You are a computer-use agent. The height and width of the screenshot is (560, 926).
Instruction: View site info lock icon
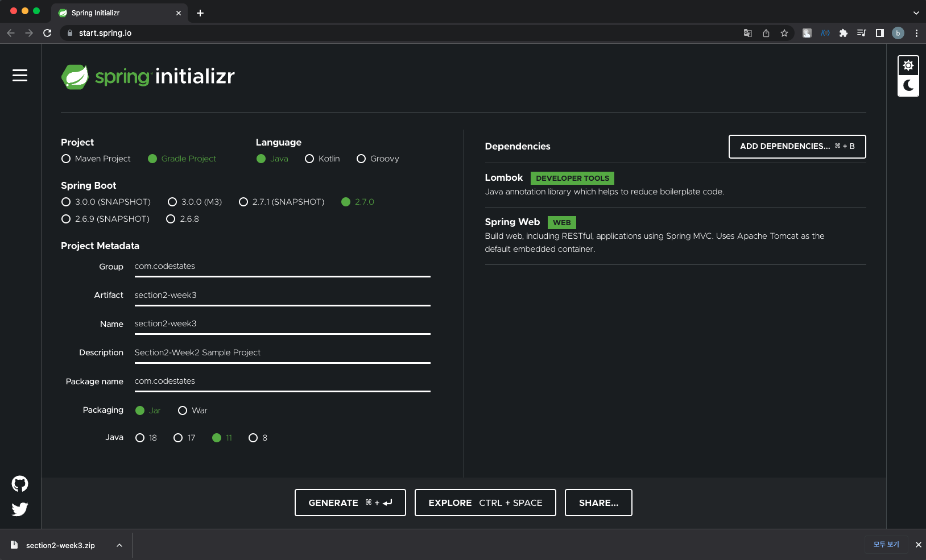[70, 33]
